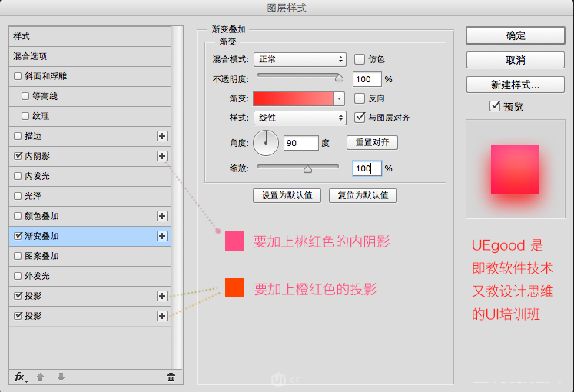This screenshot has width=574, height=392.
Task: Click the plus icon next to 颜色叠加
Action: pyautogui.click(x=162, y=216)
